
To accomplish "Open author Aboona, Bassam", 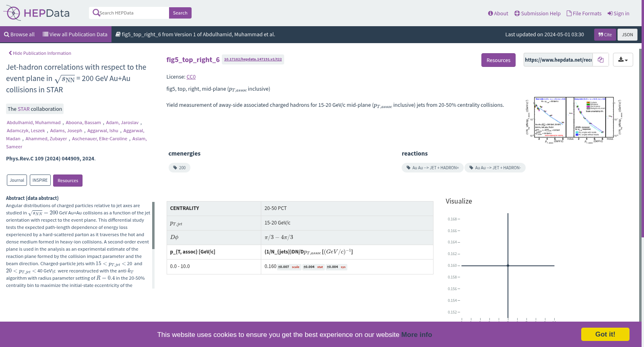I will click(83, 123).
